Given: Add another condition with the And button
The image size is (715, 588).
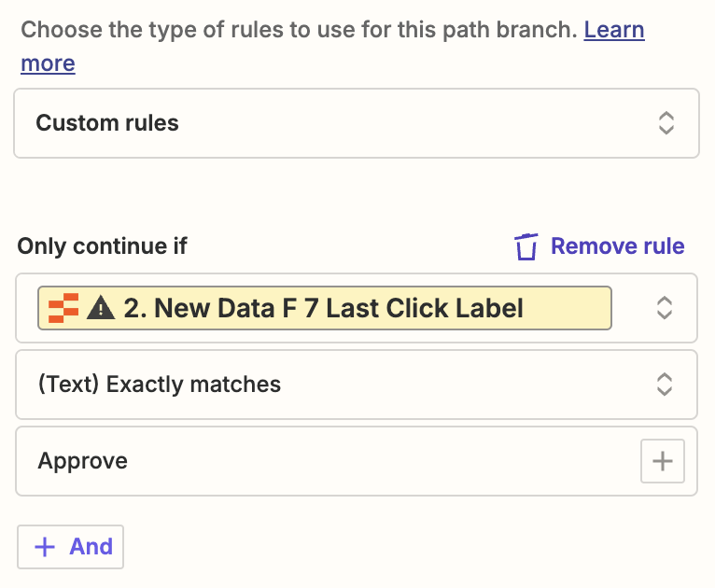Looking at the screenshot, I should pyautogui.click(x=71, y=547).
